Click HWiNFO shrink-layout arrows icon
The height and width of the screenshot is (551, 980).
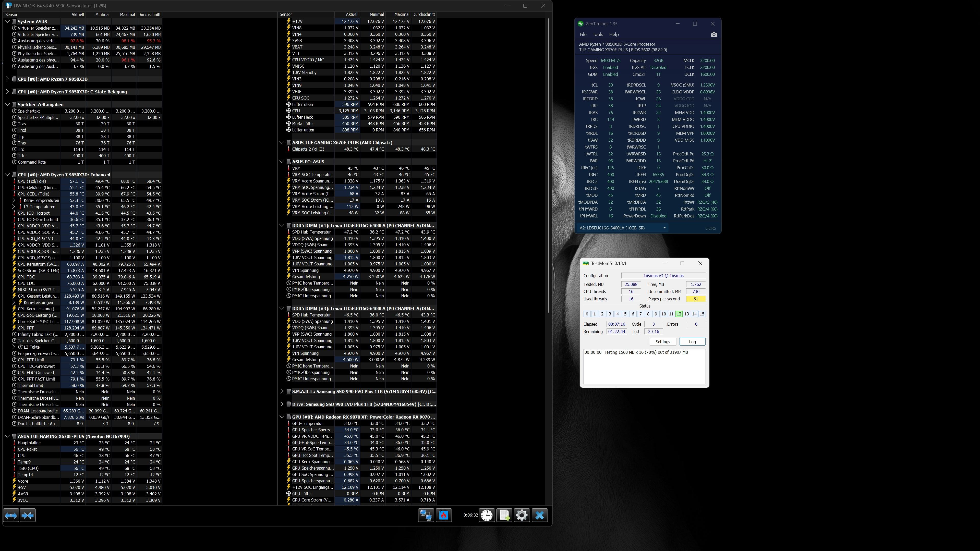28,515
